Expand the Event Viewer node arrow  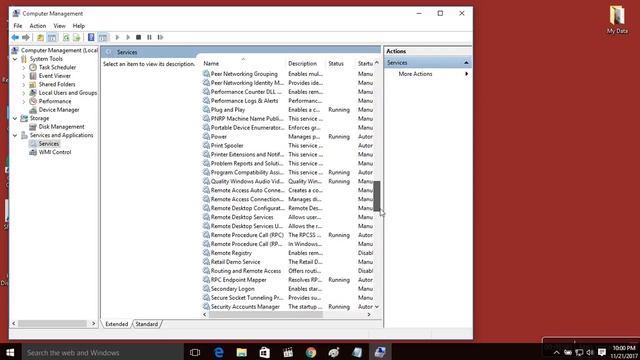pos(24,76)
